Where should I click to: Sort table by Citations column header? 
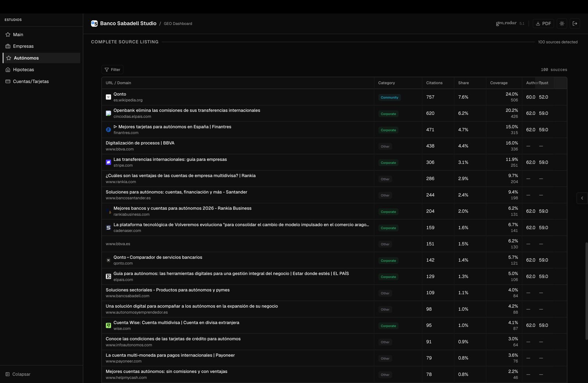[x=434, y=83]
